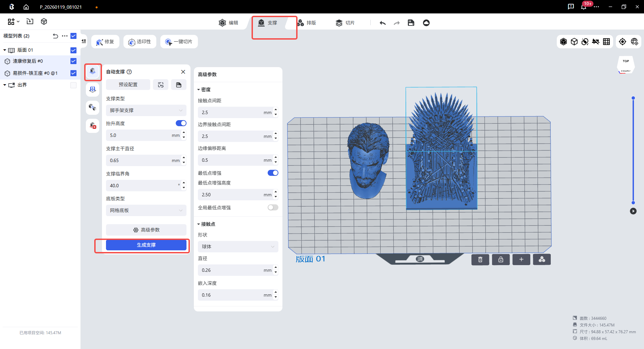
Task: Click the 高级参数 button
Action: (x=146, y=230)
